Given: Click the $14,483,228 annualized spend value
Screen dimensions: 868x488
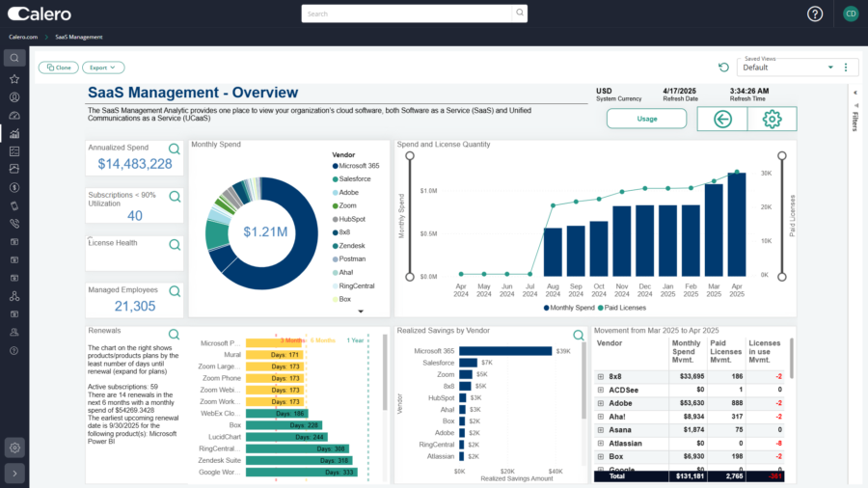Looking at the screenshot, I should pos(135,164).
